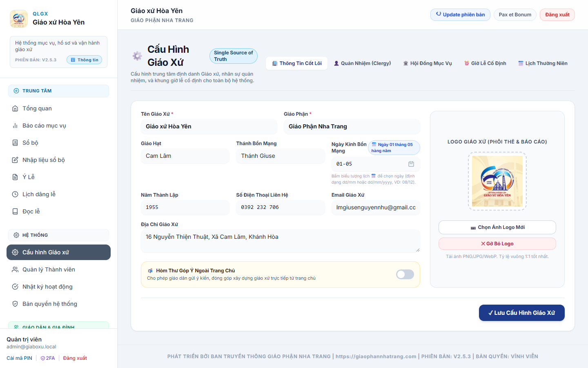Click Chọn Ảnh Logo Mới button
Image resolution: width=588 pixels, height=368 pixels.
click(x=497, y=227)
